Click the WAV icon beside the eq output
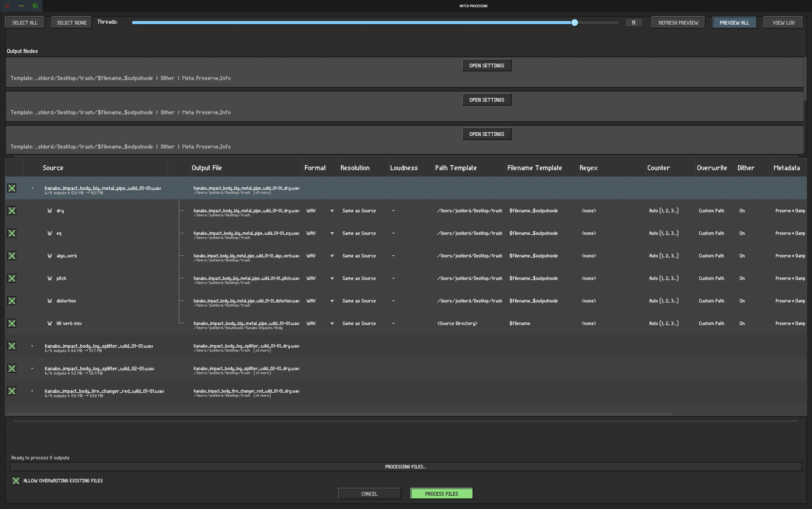Viewport: 812px width, 509px height. (50, 233)
